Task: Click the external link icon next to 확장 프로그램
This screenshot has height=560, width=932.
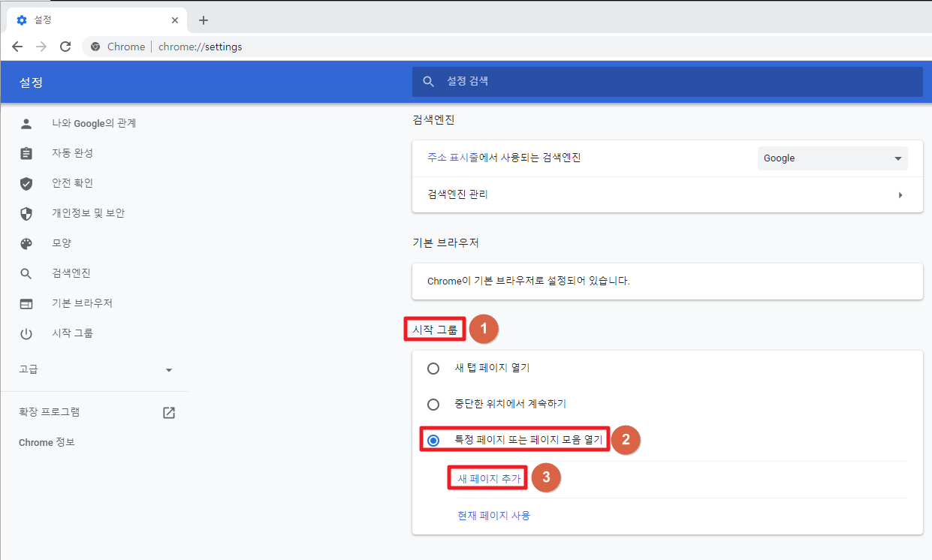Action: (168, 412)
